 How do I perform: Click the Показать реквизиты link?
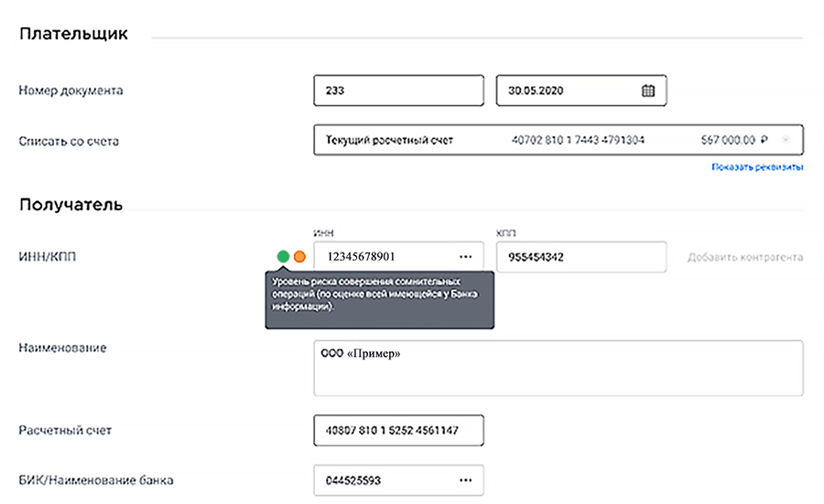(757, 167)
